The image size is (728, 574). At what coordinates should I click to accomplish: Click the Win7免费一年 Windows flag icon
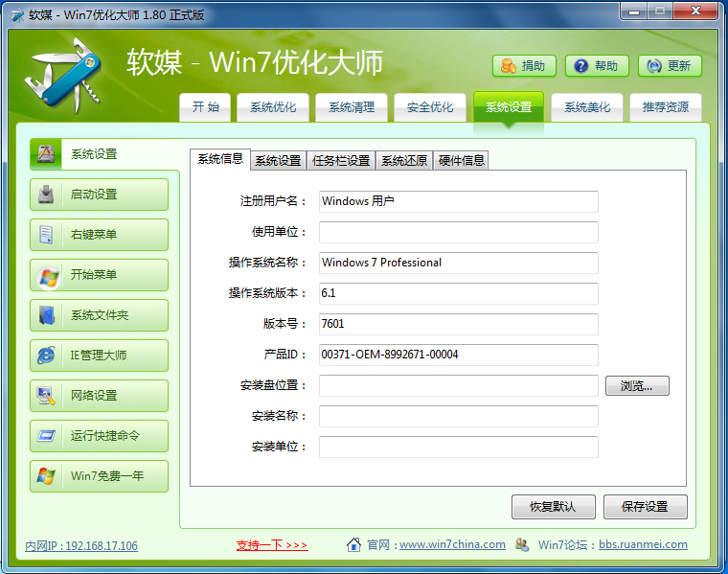tap(46, 476)
